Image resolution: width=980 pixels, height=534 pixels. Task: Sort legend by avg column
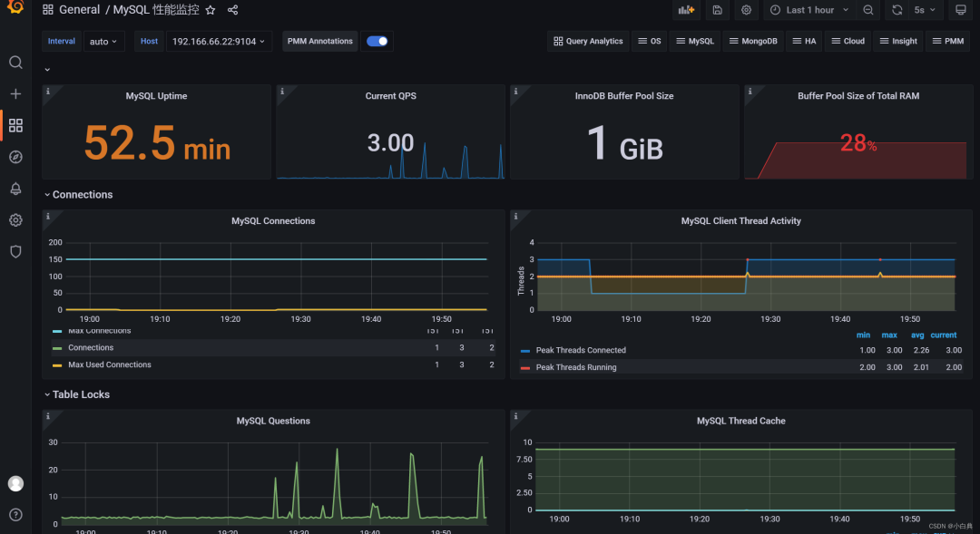tap(917, 335)
